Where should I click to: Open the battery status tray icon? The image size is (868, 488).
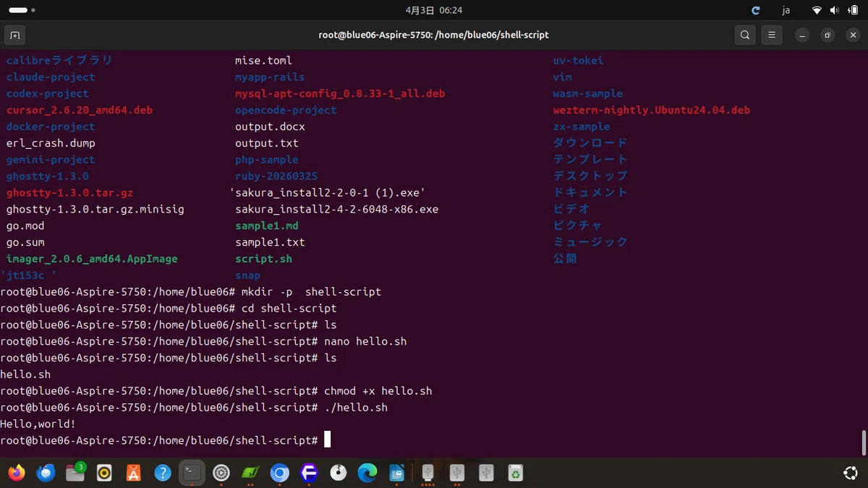coord(852,11)
